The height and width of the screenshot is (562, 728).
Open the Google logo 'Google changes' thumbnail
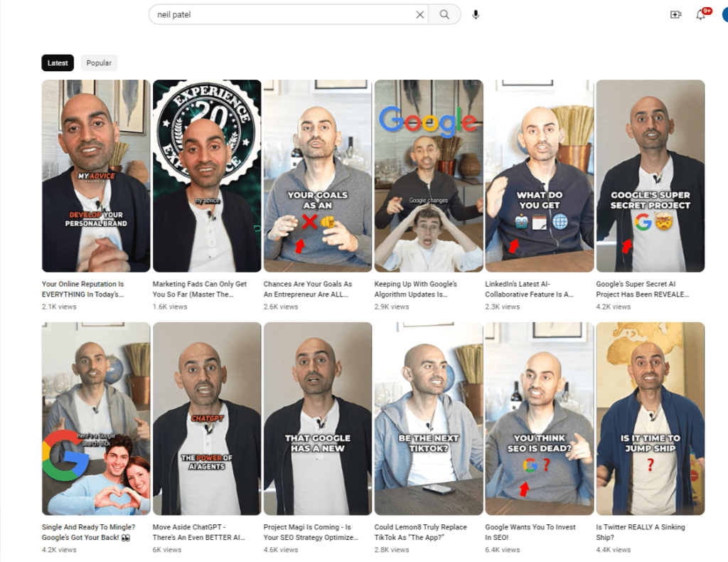pos(429,176)
